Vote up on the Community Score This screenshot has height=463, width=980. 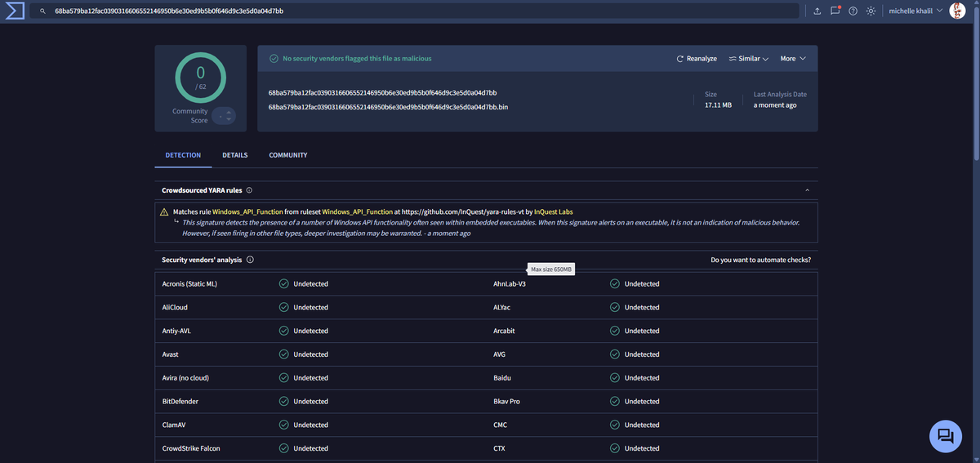point(229,112)
